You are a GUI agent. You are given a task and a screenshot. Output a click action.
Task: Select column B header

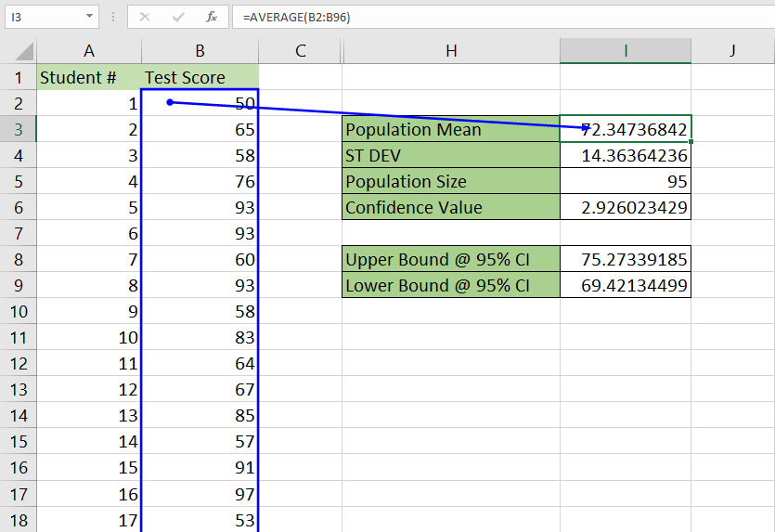click(x=200, y=51)
